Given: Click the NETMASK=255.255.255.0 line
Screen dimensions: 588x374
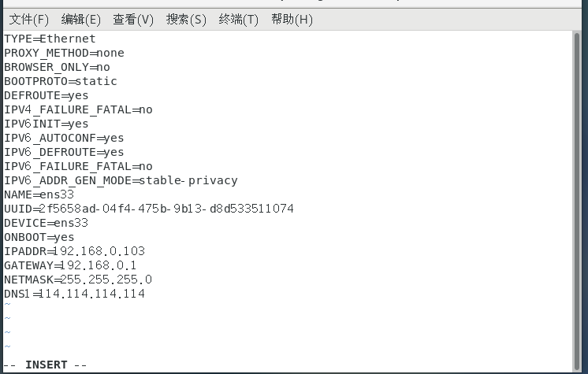Looking at the screenshot, I should [78, 280].
